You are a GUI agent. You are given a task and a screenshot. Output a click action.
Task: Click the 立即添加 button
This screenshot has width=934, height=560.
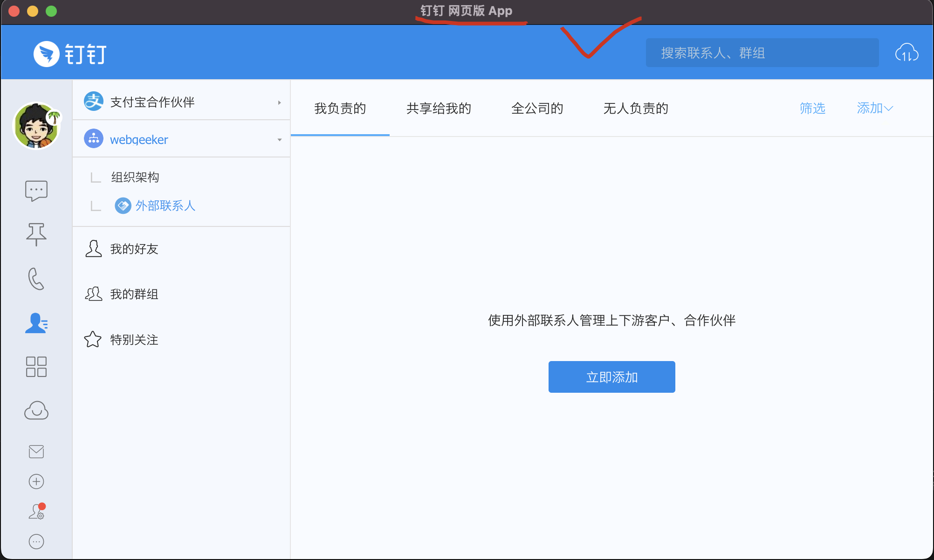click(x=611, y=377)
